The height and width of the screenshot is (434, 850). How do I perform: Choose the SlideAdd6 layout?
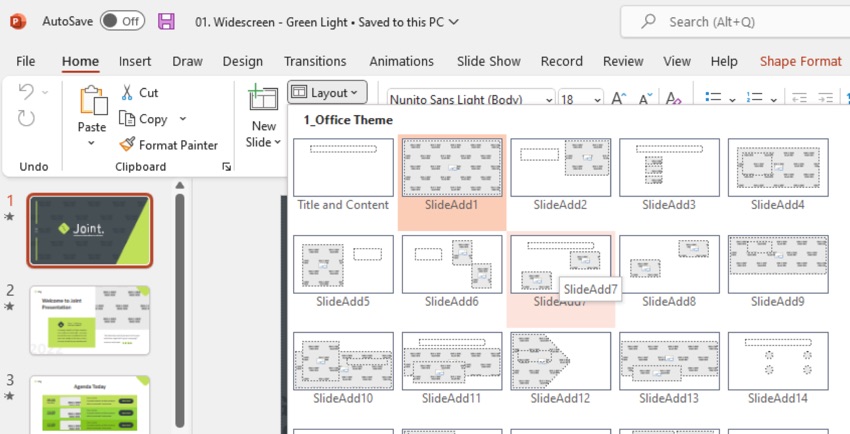pyautogui.click(x=452, y=271)
